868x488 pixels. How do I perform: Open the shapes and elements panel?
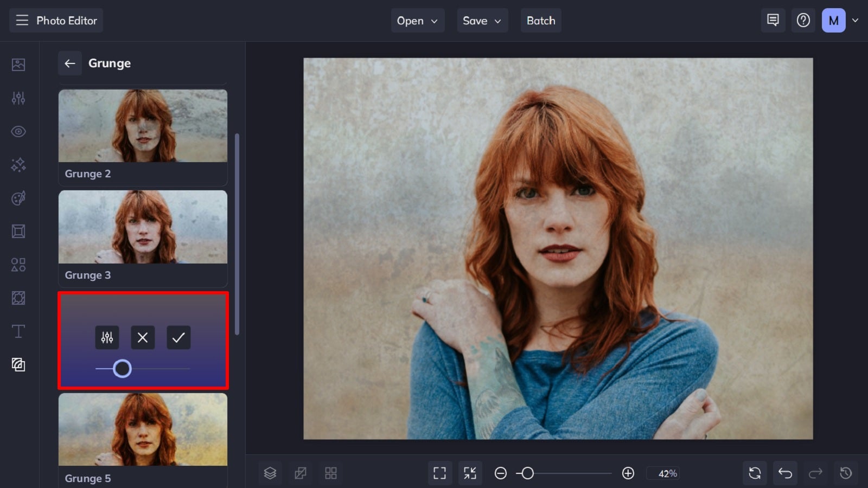pos(18,265)
